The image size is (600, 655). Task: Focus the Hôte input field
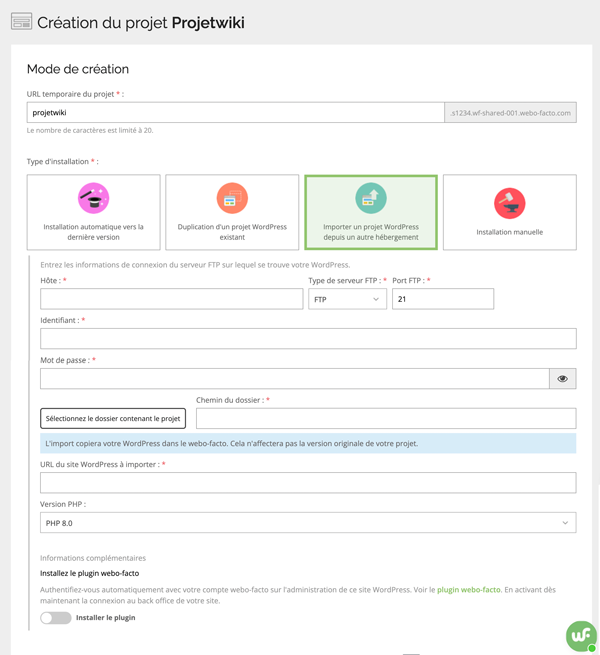pos(172,299)
